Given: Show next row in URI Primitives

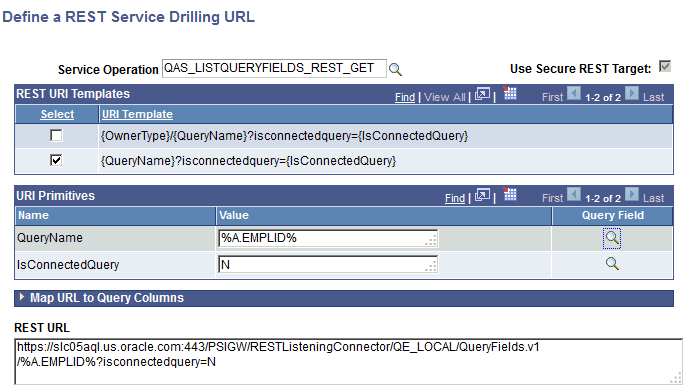Looking at the screenshot, I should 631,194.
